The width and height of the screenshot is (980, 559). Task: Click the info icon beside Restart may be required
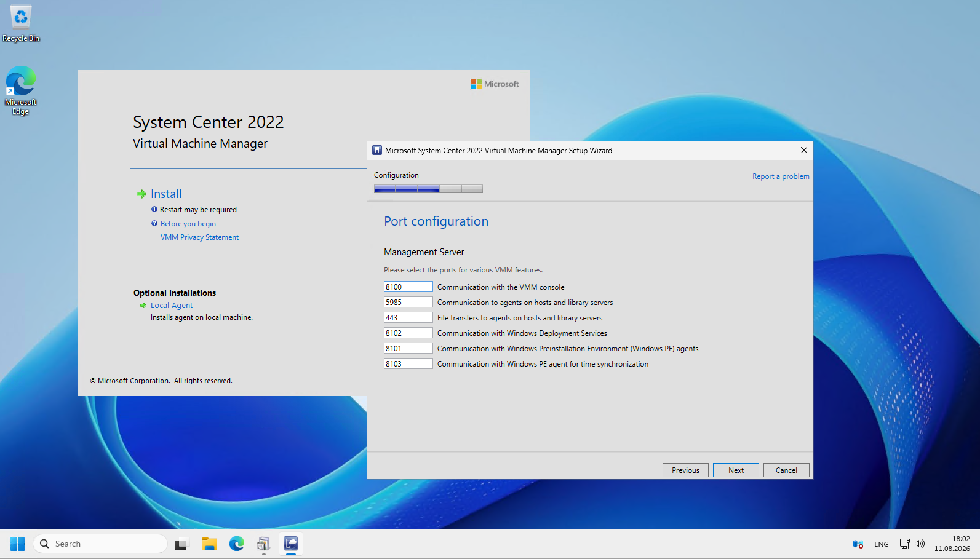(154, 209)
